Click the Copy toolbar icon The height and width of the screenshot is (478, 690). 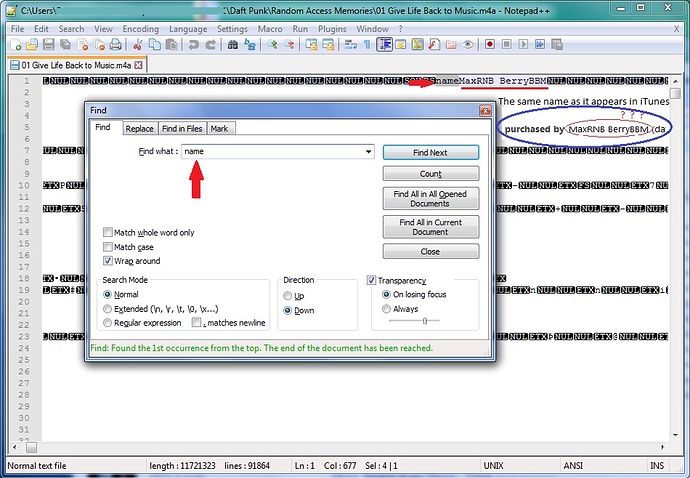click(x=154, y=44)
